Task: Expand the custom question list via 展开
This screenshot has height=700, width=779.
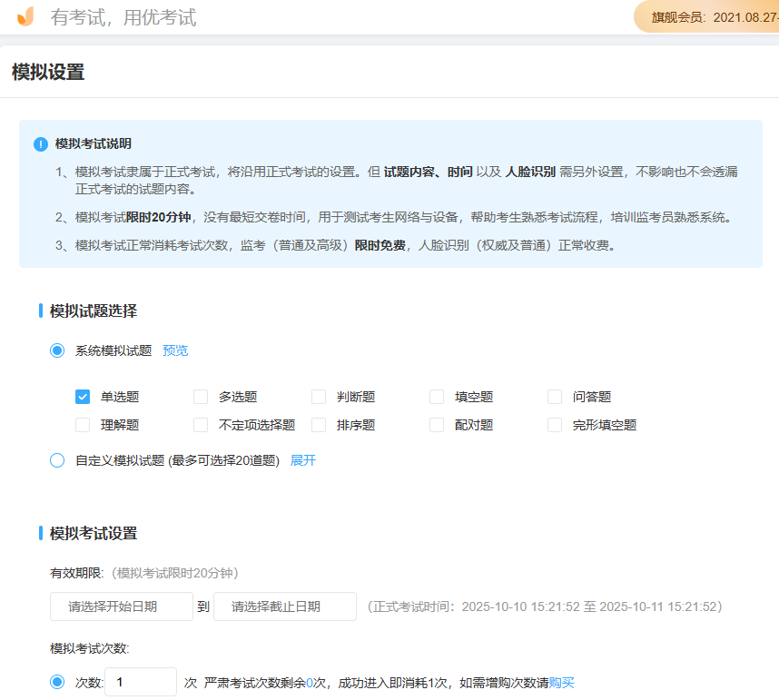Action: coord(302,462)
